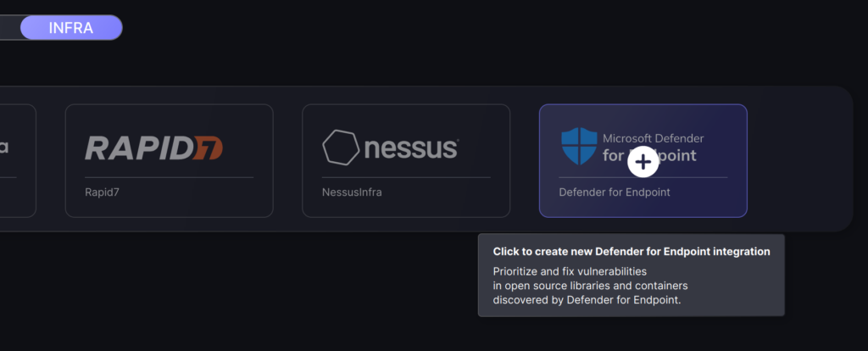Click the nessus wordmark logo

point(411,148)
